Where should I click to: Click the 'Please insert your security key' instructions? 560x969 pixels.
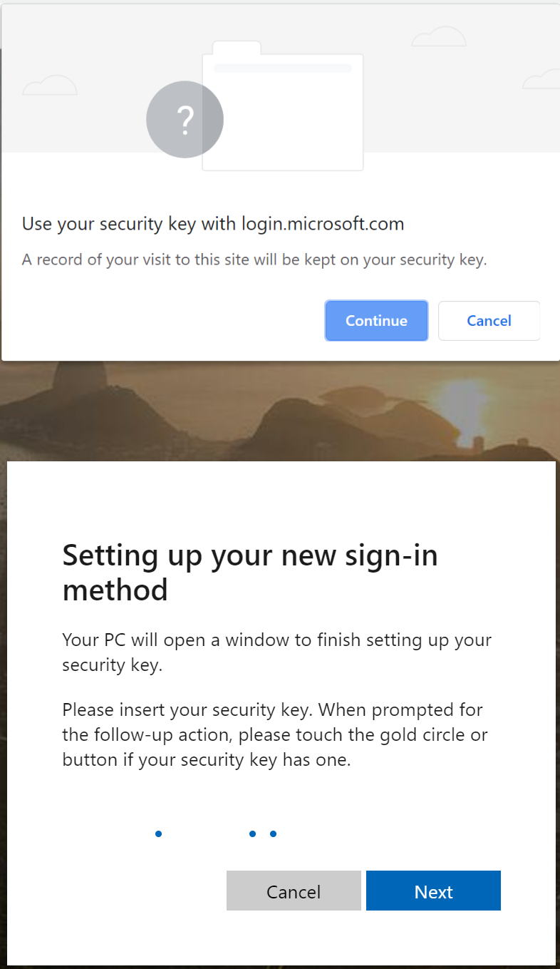[275, 734]
